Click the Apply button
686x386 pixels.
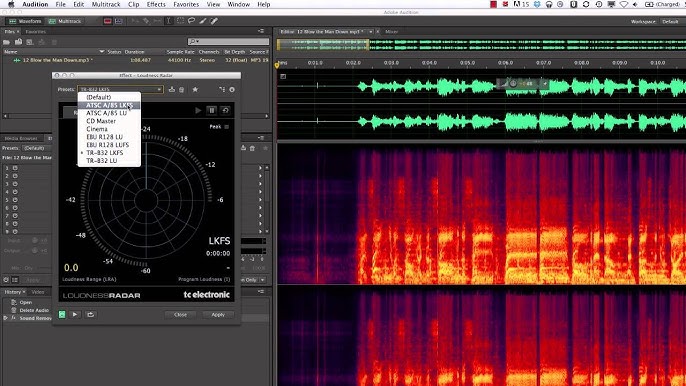point(218,314)
